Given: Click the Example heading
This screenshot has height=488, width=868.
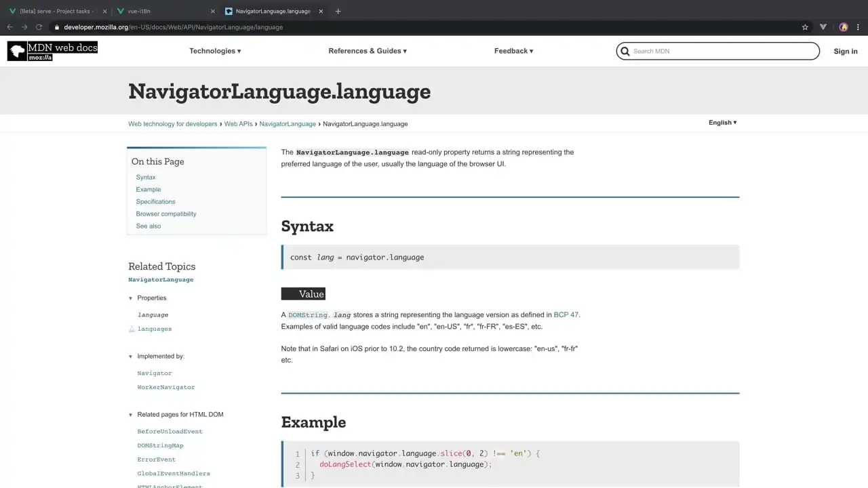Looking at the screenshot, I should 313,422.
